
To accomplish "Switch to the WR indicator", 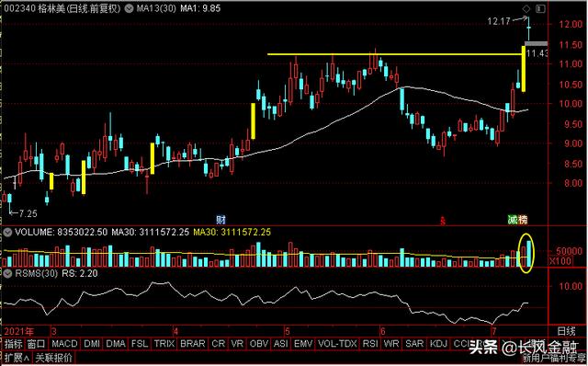I will [391, 344].
